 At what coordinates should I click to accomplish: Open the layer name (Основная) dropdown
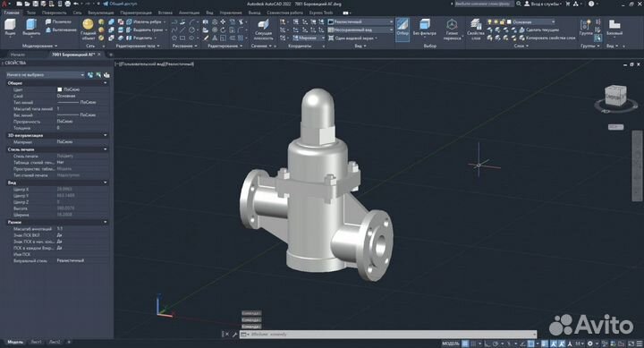(533, 21)
